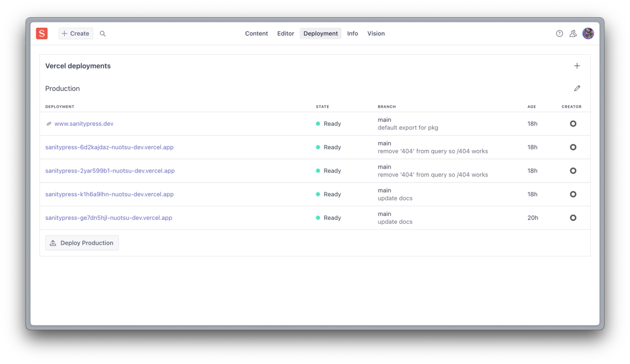630x364 pixels.
Task: Switch to the Editor tab
Action: click(x=285, y=33)
